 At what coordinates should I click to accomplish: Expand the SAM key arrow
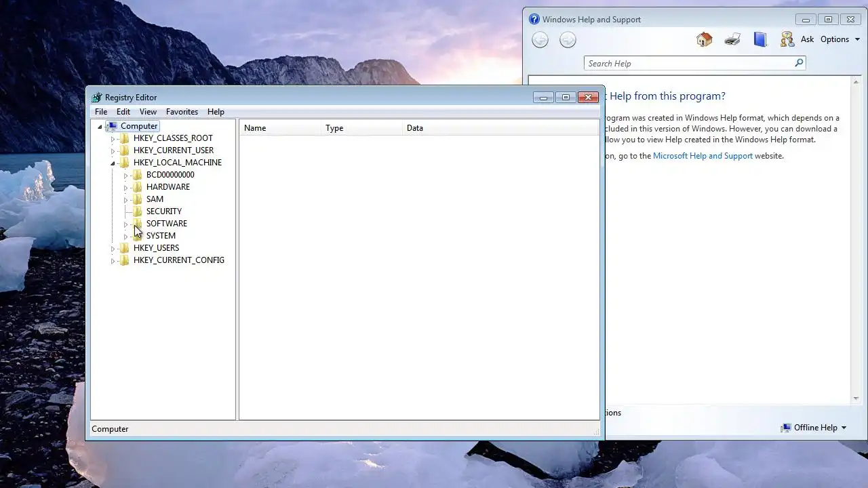(x=125, y=200)
